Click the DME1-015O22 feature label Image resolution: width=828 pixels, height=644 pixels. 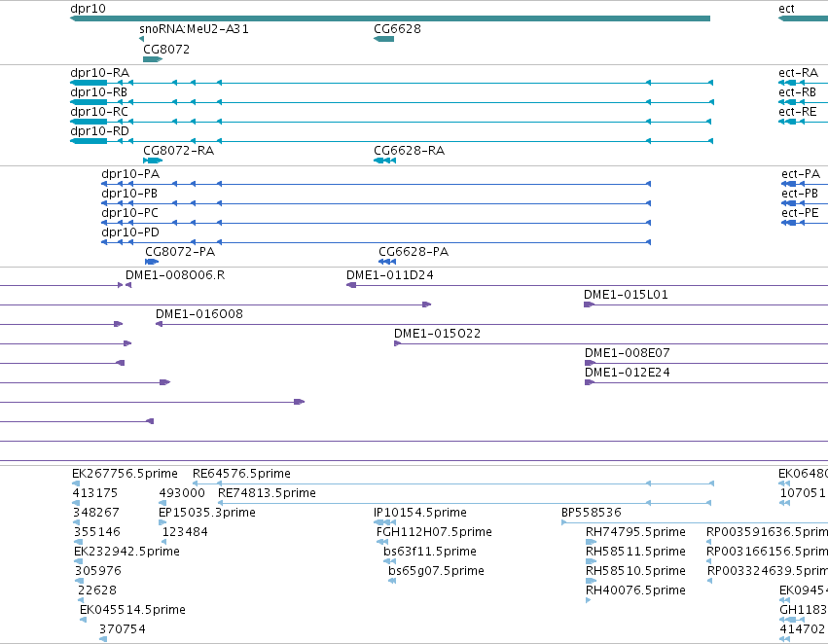437,334
